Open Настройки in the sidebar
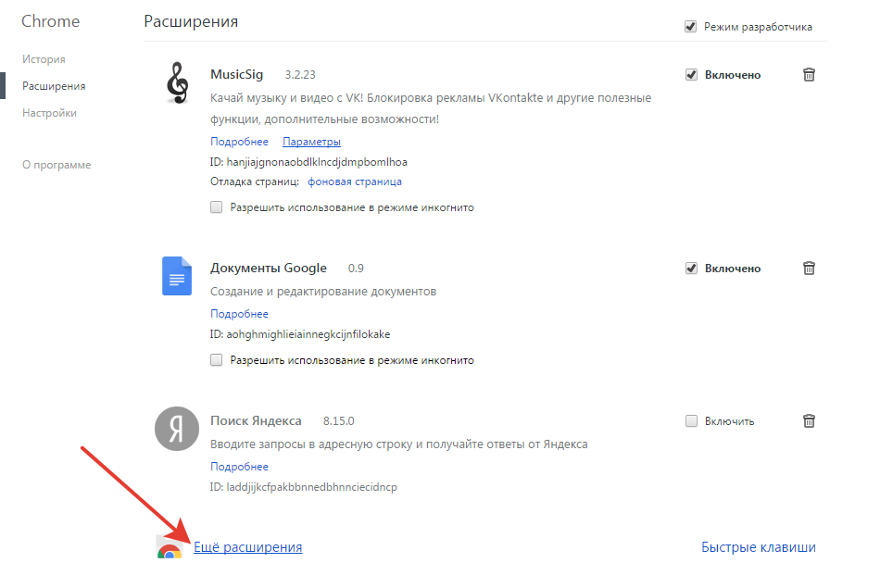The width and height of the screenshot is (893, 588). point(49,113)
